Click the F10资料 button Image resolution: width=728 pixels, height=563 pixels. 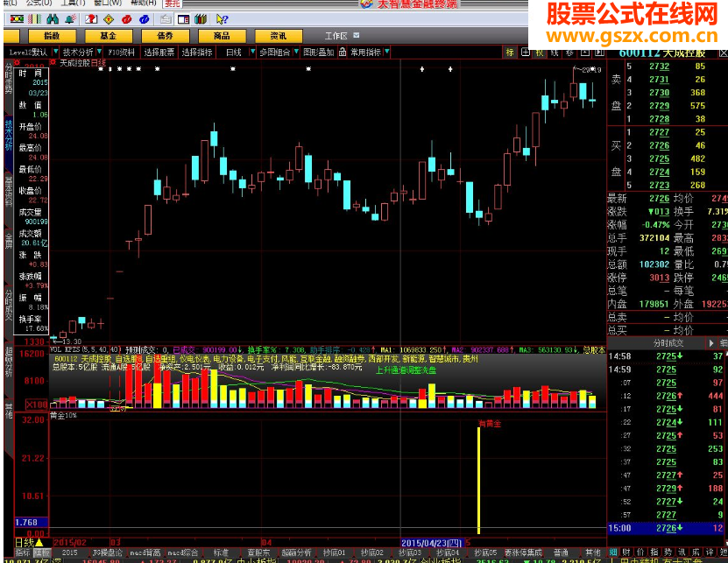tap(121, 52)
